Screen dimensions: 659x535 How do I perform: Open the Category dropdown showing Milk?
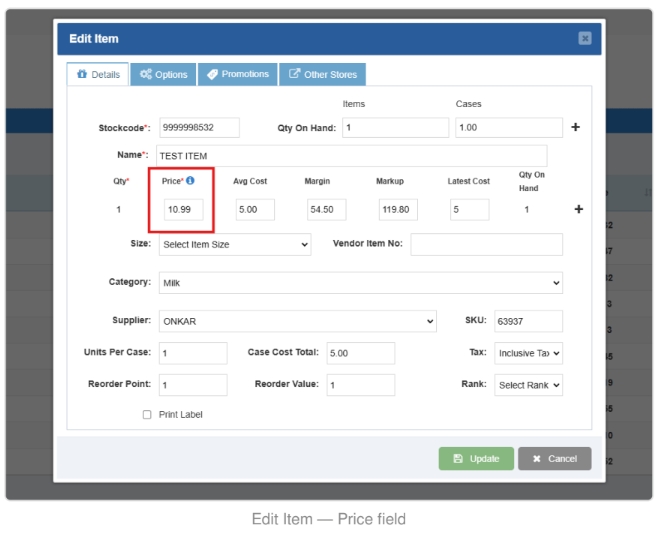(361, 283)
